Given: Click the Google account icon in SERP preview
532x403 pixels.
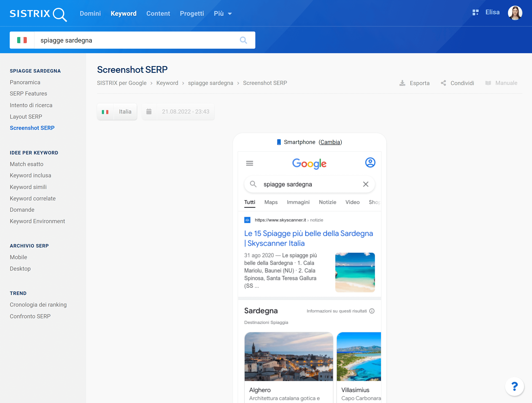Looking at the screenshot, I should [370, 163].
